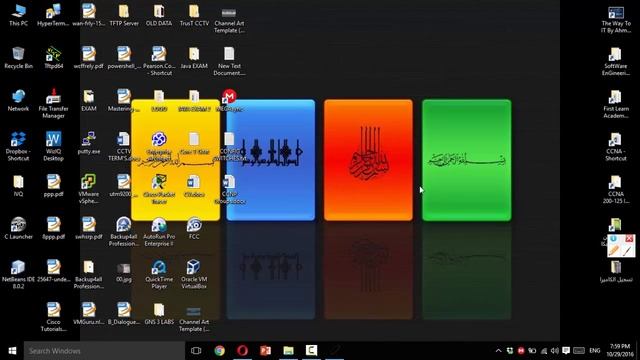Screen dimensions: 640x360
Task: Select the EXAM folder icon
Action: pyautogui.click(x=89, y=100)
